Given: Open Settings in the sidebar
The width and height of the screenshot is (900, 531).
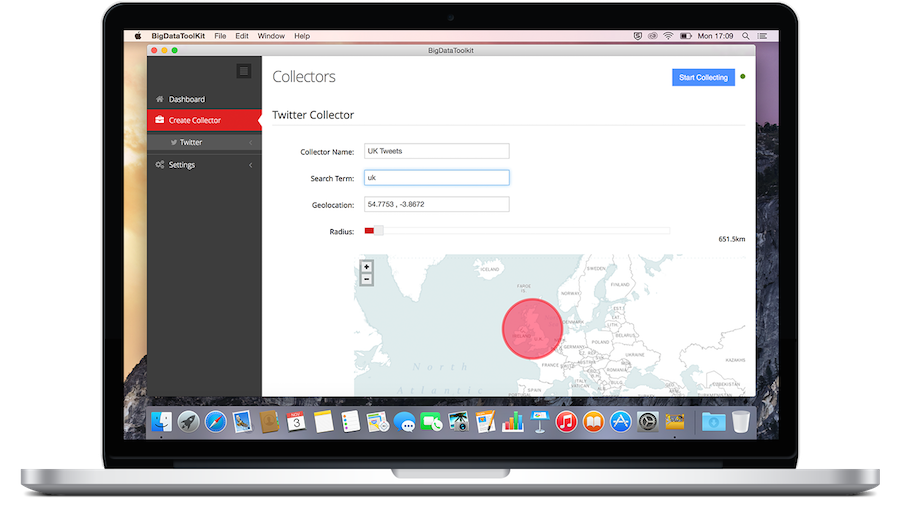Looking at the screenshot, I should [x=204, y=165].
